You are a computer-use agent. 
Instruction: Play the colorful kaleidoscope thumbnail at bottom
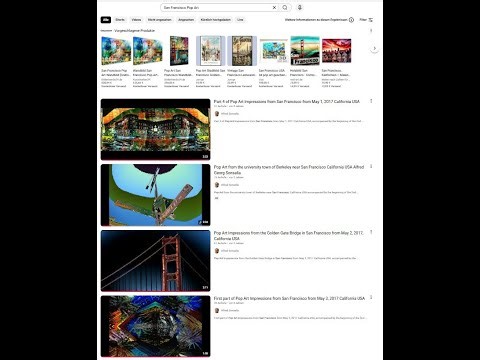pyautogui.click(x=156, y=326)
